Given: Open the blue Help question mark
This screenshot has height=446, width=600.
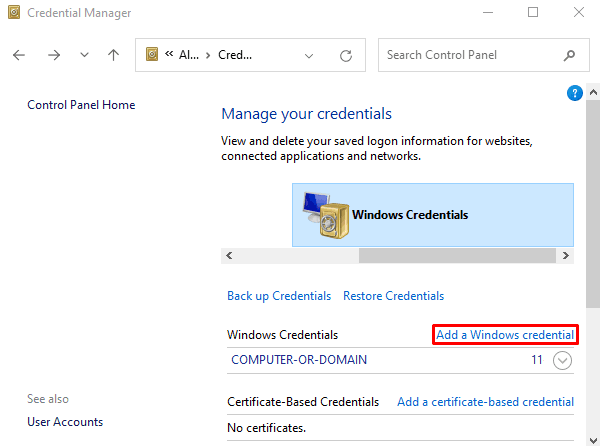Looking at the screenshot, I should click(575, 93).
